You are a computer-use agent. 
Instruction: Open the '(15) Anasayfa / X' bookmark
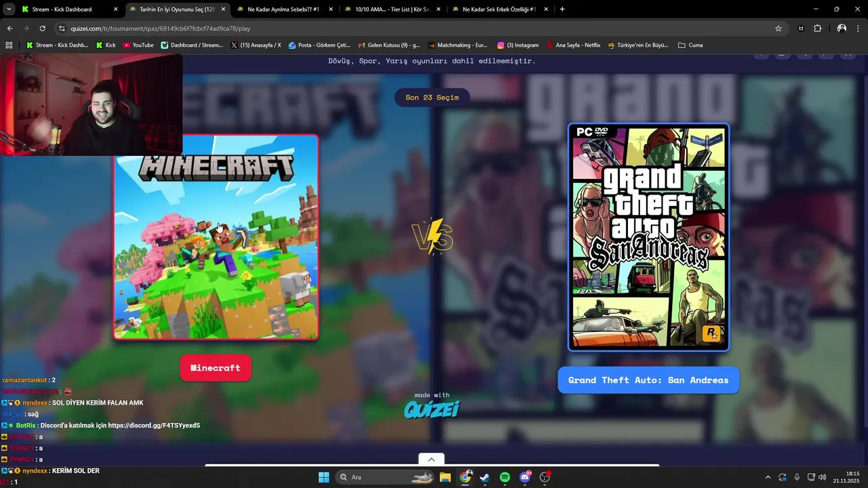(x=256, y=45)
